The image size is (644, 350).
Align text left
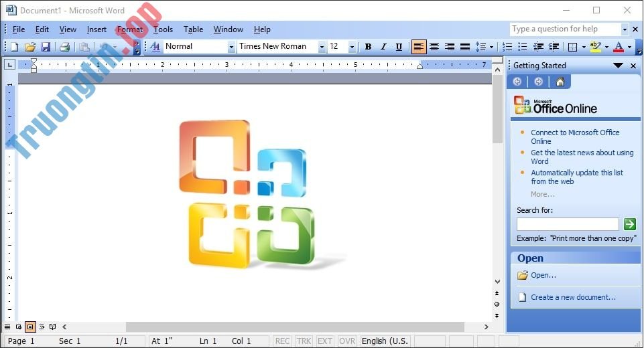[419, 47]
